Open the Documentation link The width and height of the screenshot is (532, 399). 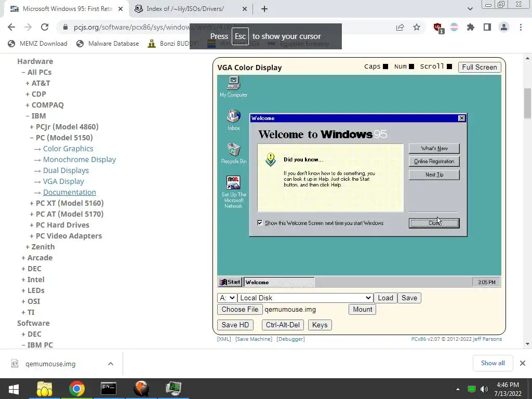click(x=70, y=192)
